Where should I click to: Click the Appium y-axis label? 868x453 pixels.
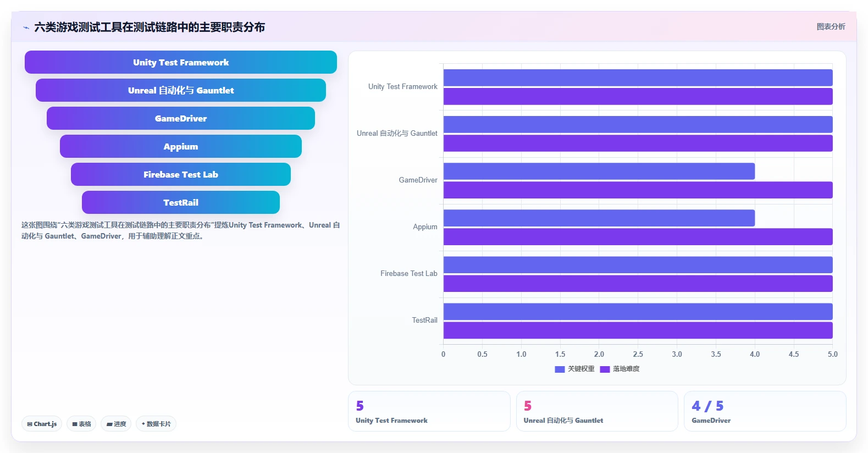(425, 227)
